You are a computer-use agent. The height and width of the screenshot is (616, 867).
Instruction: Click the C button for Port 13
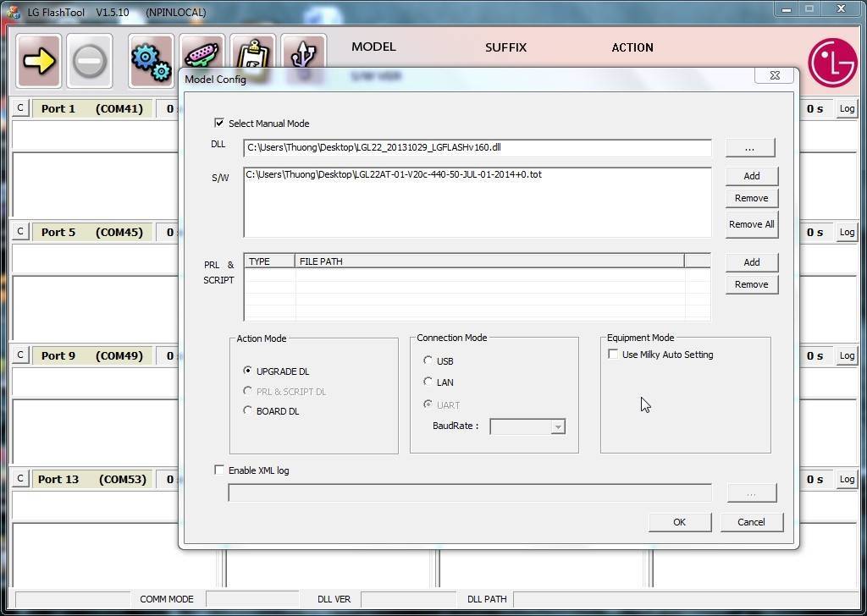pyautogui.click(x=20, y=478)
